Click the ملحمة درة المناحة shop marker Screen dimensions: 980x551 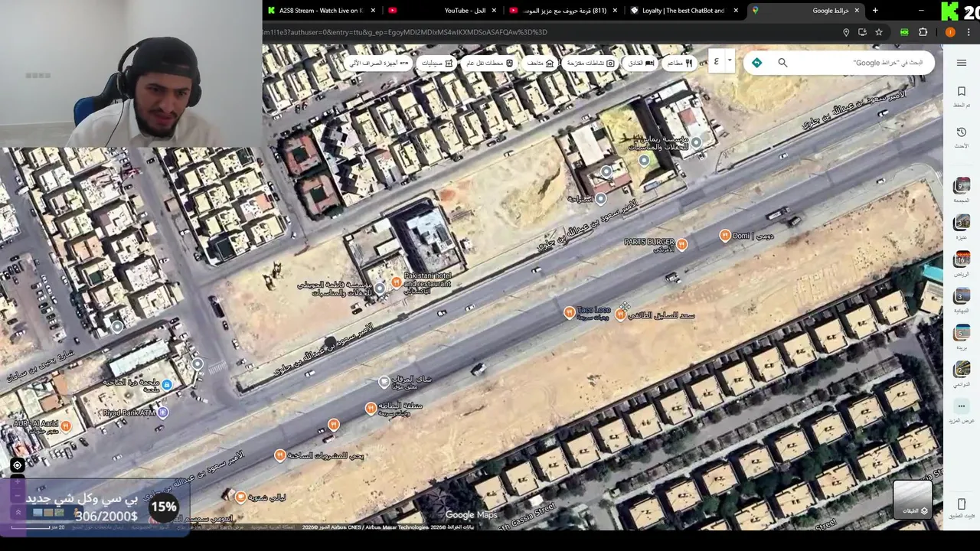(x=167, y=383)
